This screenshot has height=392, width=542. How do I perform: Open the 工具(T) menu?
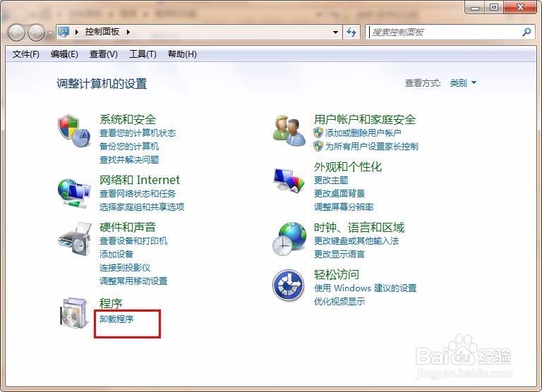point(143,54)
